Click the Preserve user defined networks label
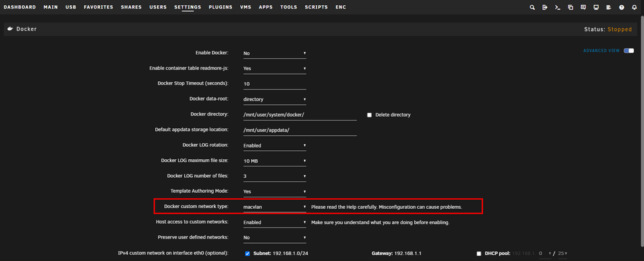Image resolution: width=644 pixels, height=261 pixels. [x=193, y=237]
